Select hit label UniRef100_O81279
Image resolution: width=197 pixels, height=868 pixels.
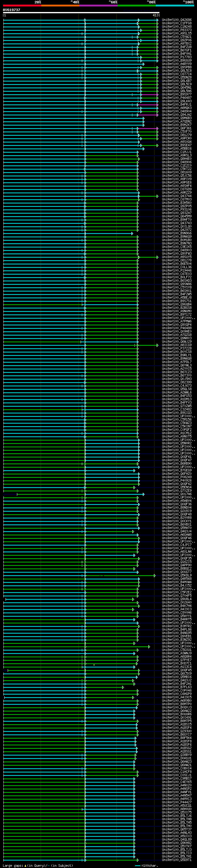177,135
